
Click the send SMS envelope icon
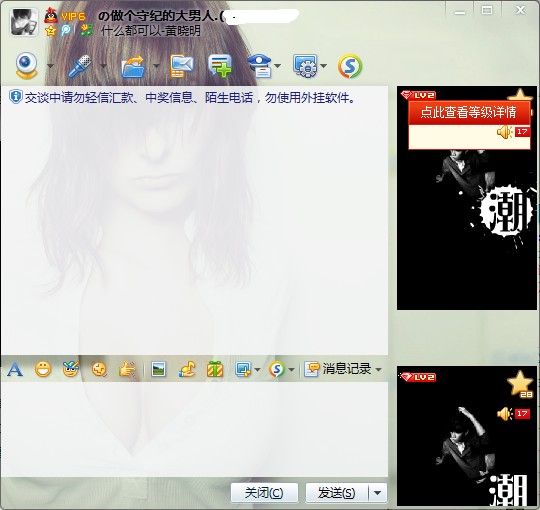click(181, 66)
